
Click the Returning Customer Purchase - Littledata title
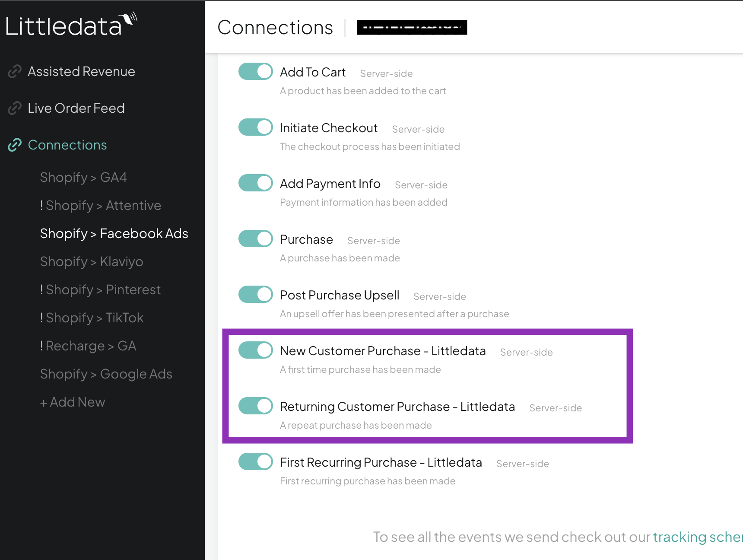tap(397, 407)
